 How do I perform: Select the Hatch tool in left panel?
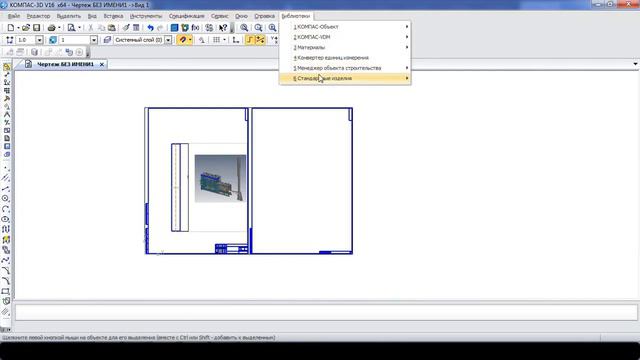[6, 312]
